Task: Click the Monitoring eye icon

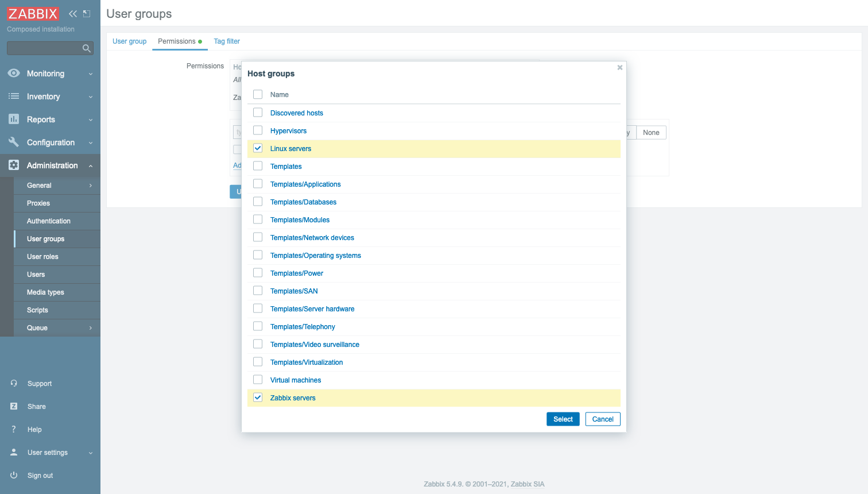Action: (x=14, y=73)
